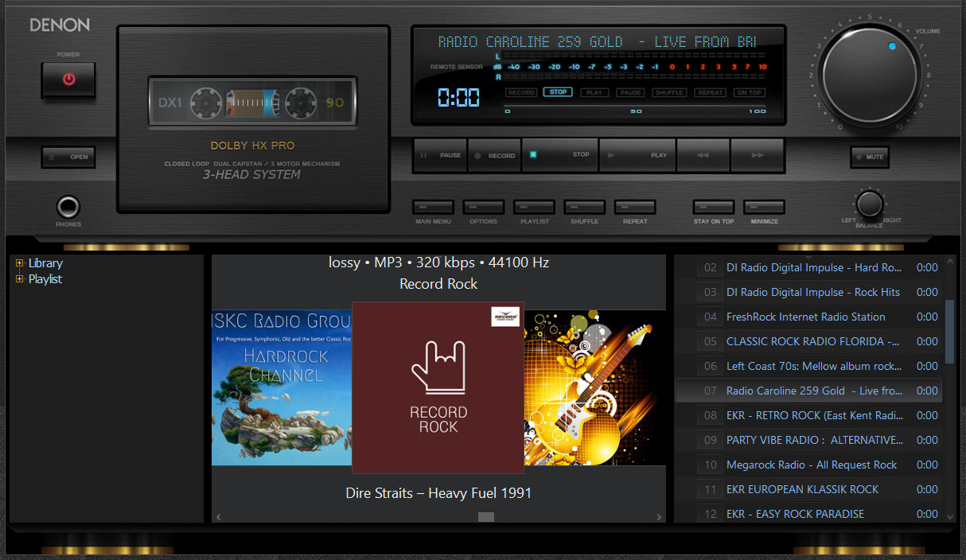Select the Playlist tree item
Screen dimensions: 966x560
[45, 279]
